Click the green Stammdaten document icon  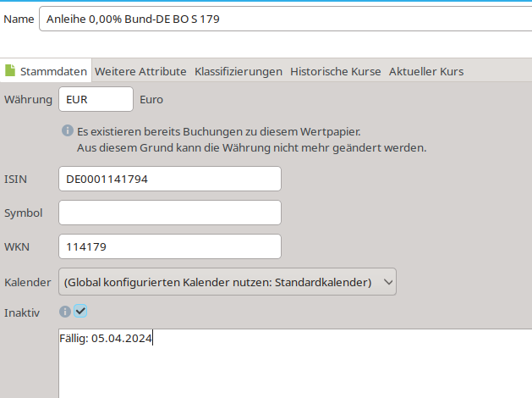[x=11, y=71]
